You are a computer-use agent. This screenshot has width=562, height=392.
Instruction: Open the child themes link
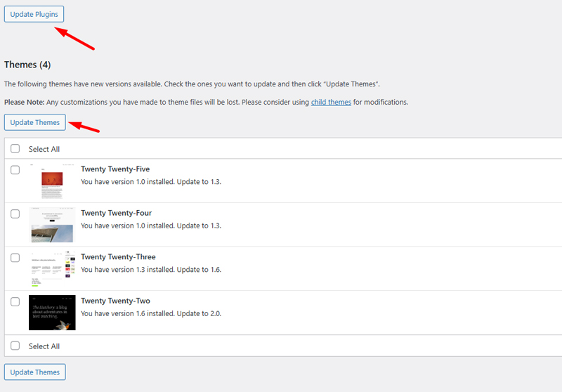(x=331, y=102)
